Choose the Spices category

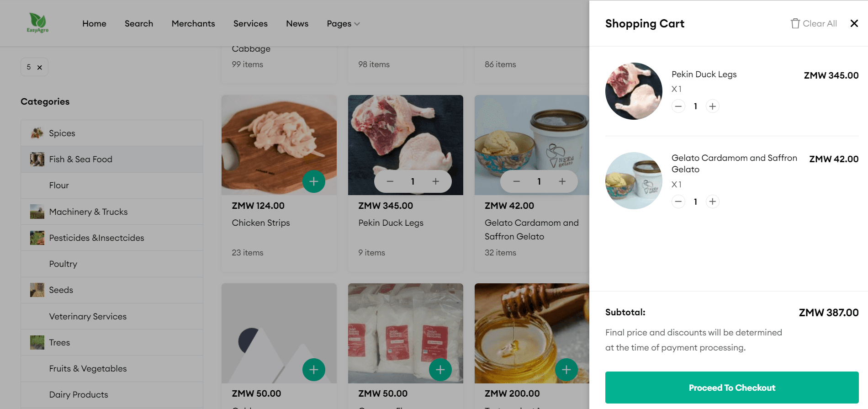point(62,133)
